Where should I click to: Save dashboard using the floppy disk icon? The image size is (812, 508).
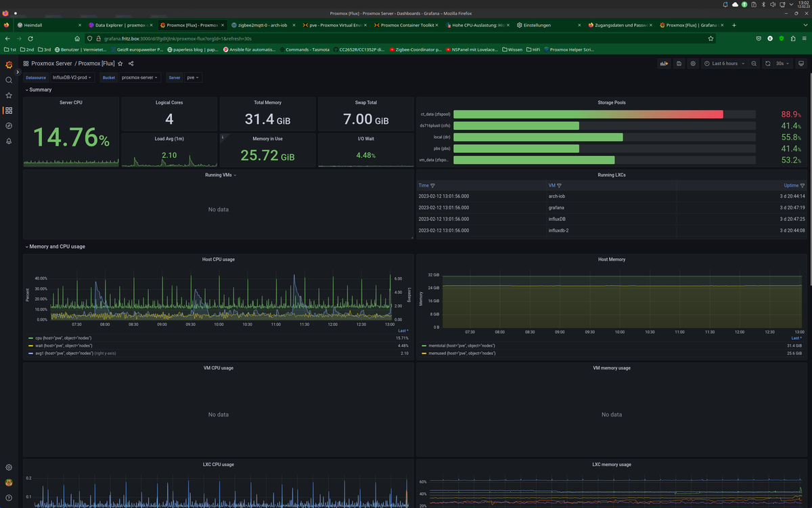coord(679,64)
